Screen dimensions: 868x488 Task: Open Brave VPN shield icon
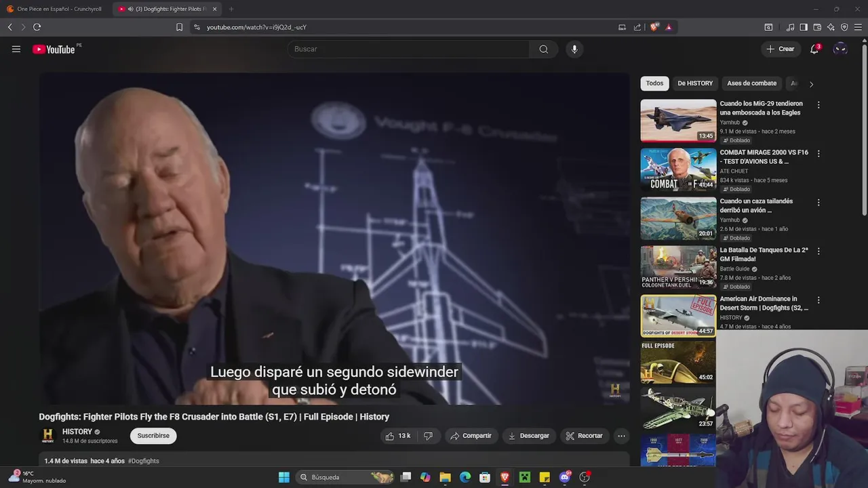(844, 27)
